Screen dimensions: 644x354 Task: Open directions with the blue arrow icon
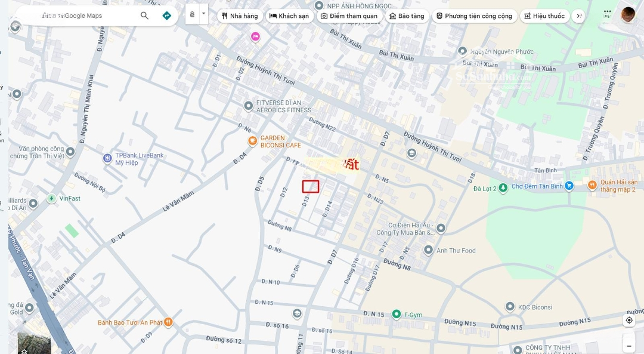(167, 16)
